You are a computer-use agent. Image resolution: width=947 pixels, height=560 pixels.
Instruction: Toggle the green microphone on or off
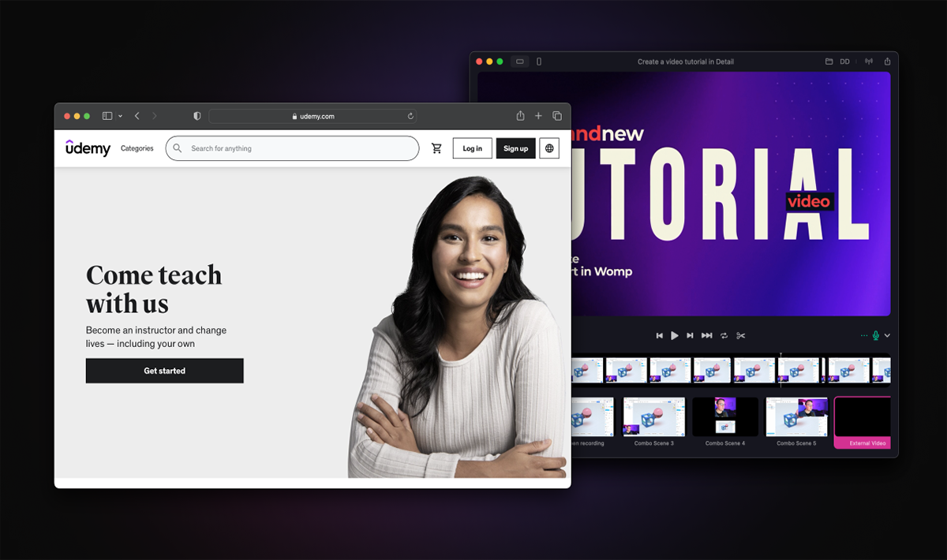click(x=875, y=336)
